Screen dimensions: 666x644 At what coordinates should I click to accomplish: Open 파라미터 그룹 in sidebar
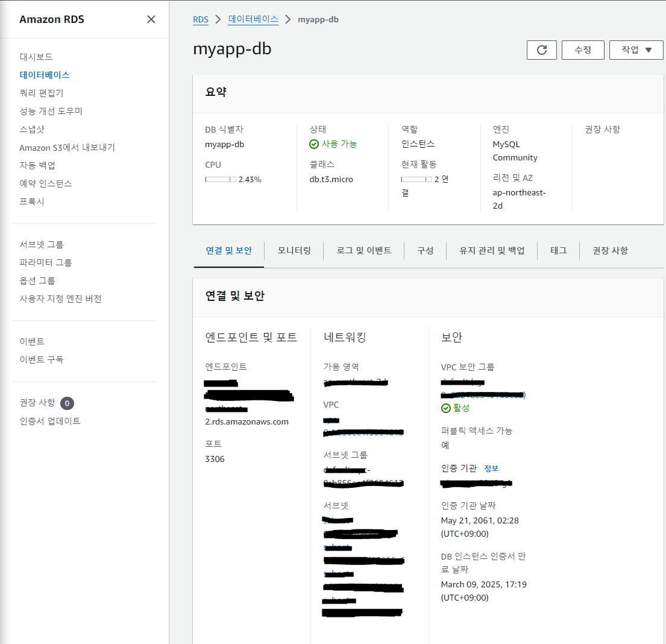click(x=46, y=263)
